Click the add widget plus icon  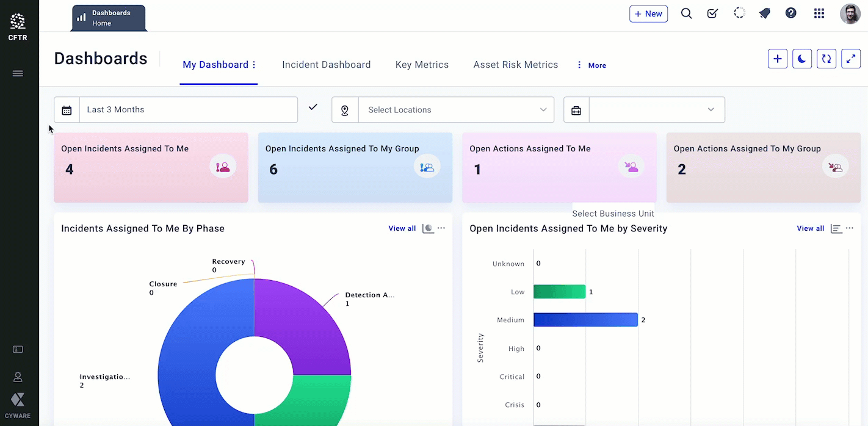[777, 59]
